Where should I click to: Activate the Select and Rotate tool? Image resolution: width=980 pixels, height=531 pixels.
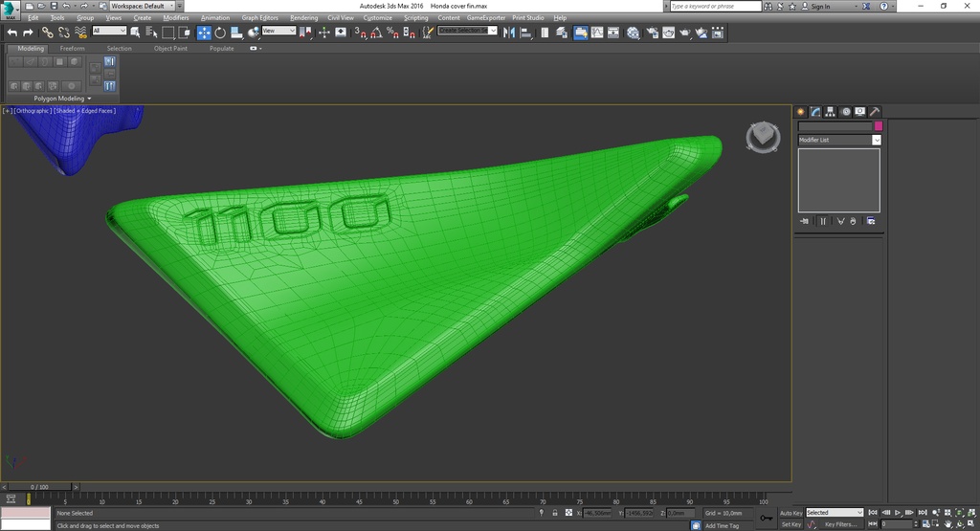tap(220, 33)
